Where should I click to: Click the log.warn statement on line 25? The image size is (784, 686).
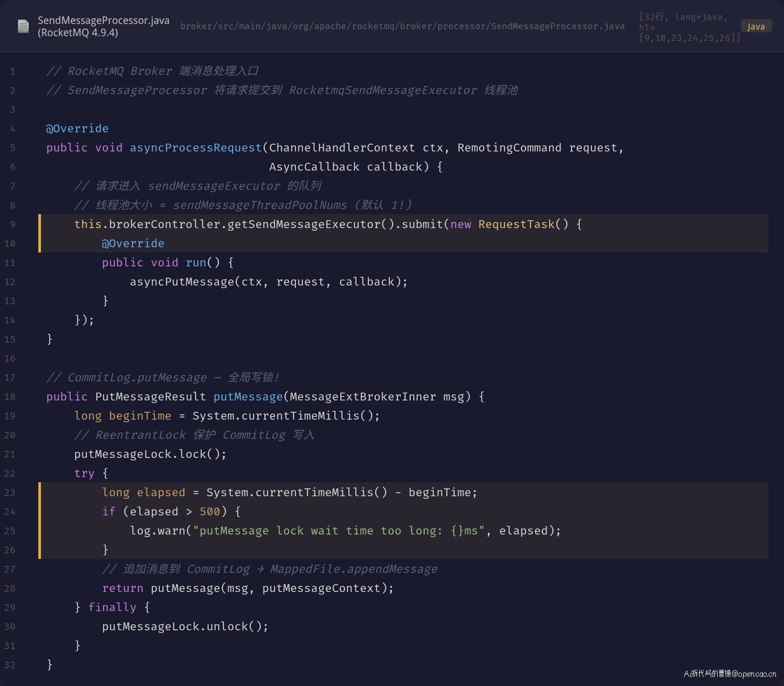tap(345, 531)
